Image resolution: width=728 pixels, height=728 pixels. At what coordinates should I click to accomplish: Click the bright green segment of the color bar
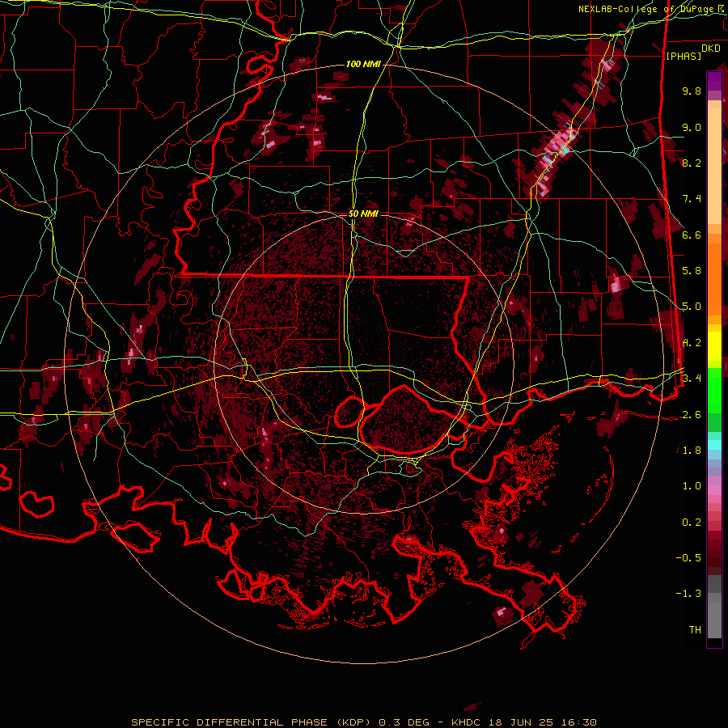[x=714, y=390]
